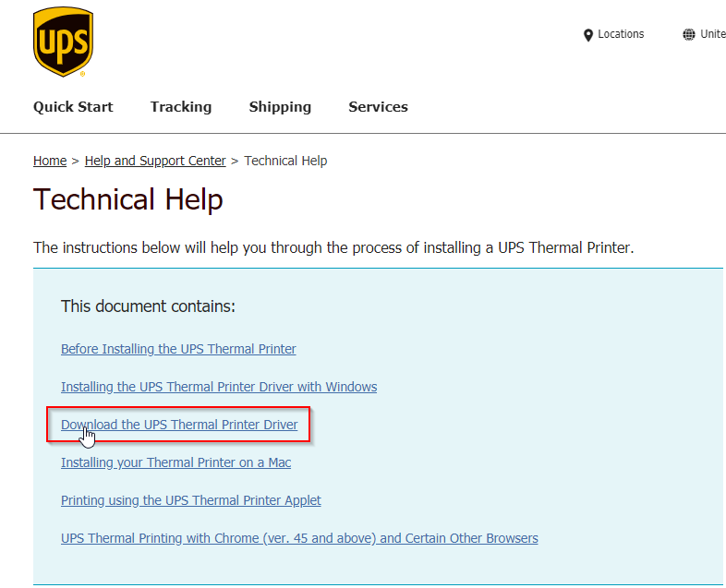Click the UPS shield logo
Viewport: 726px width, 588px height.
63,42
